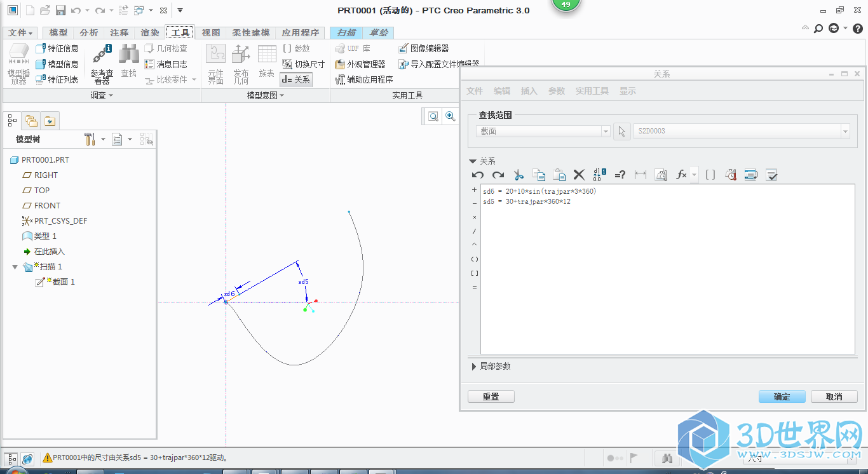868x474 pixels.
Task: Click the fx insert function icon
Action: coord(681,175)
